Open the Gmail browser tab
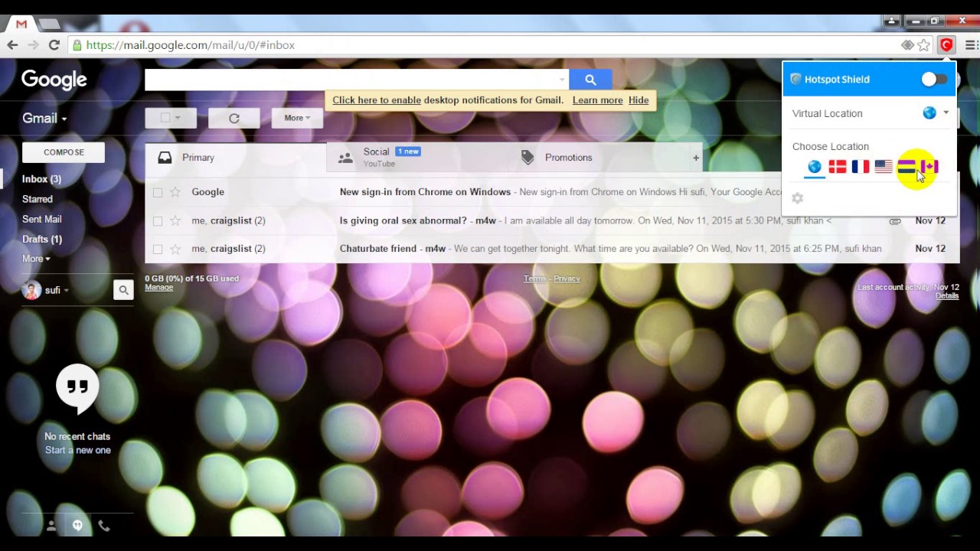980x551 pixels. pos(21,24)
